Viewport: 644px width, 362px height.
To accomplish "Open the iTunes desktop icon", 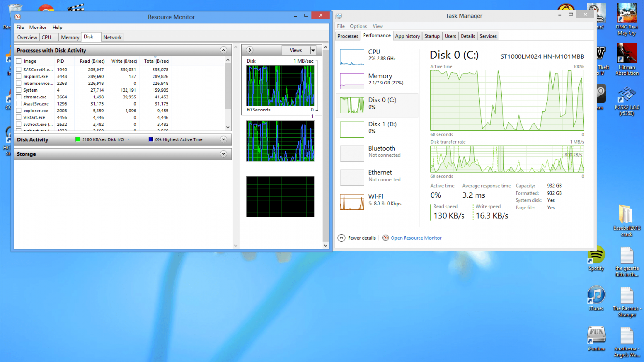I will (596, 295).
